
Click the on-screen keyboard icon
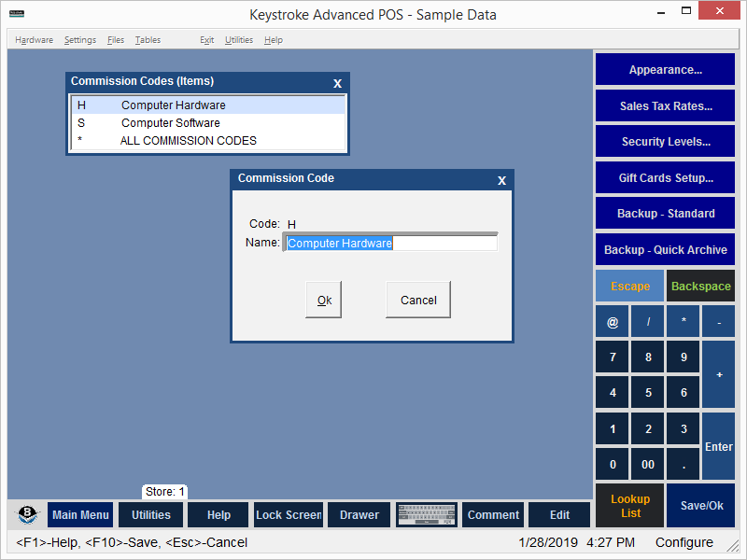[x=426, y=514]
